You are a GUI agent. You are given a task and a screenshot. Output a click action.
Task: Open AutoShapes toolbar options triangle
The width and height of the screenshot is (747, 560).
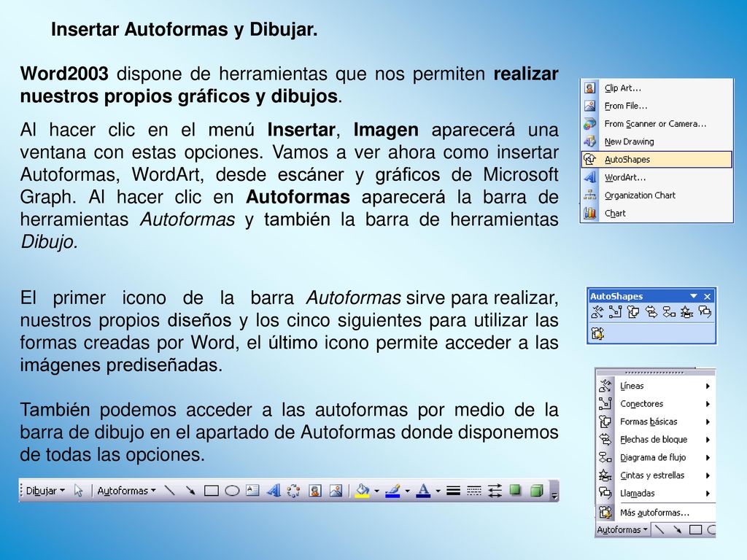[x=694, y=296]
